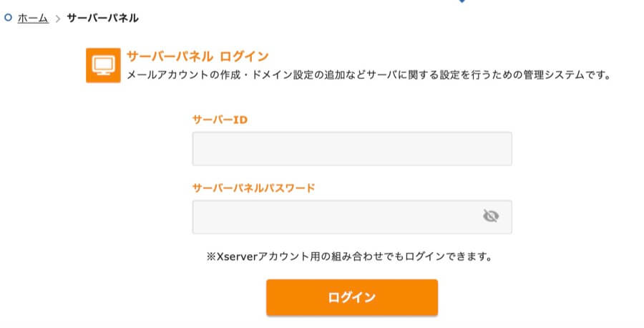644x328 pixels.
Task: Click the word 'ログイン' in the orange heading
Action: [244, 56]
